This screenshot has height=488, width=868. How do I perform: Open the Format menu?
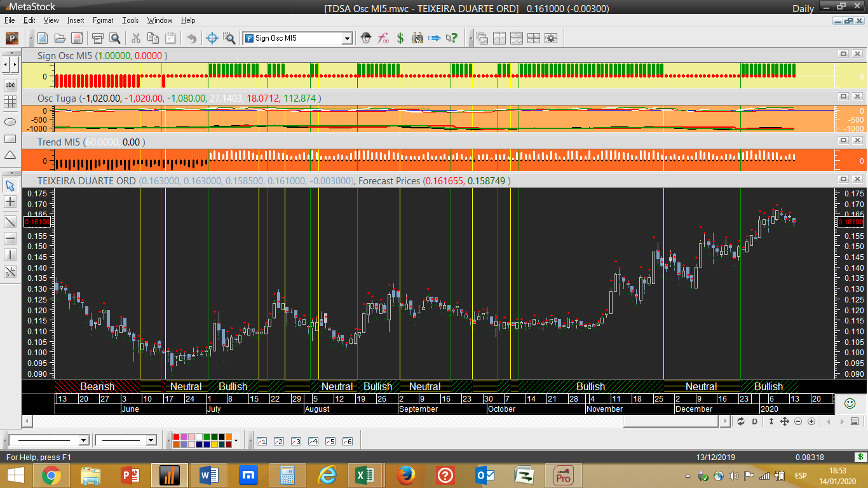103,20
